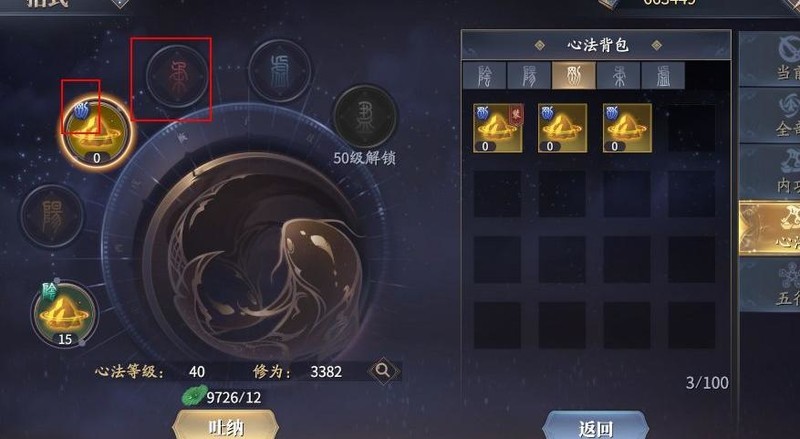Open the fifth backpack filter tab
800x439 pixels.
(x=663, y=76)
